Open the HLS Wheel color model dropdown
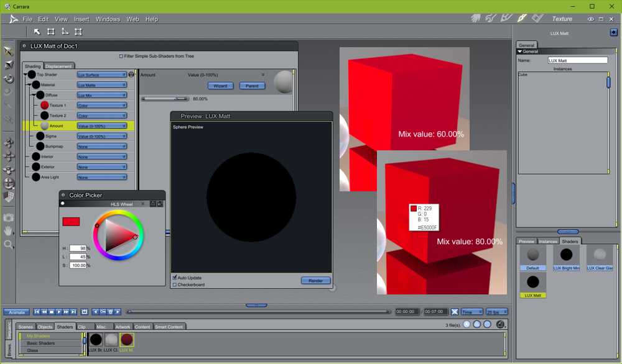Viewport: 622px width, 364px height. (128, 204)
